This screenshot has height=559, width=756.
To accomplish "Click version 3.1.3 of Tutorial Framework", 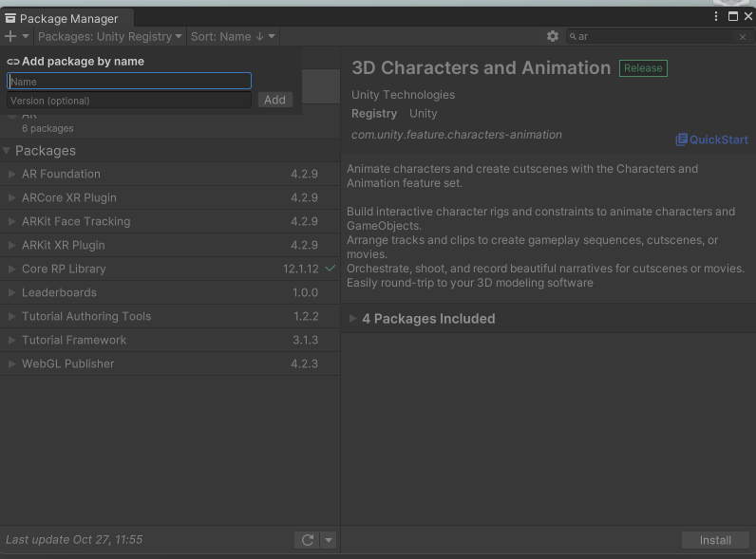I will [x=305, y=340].
